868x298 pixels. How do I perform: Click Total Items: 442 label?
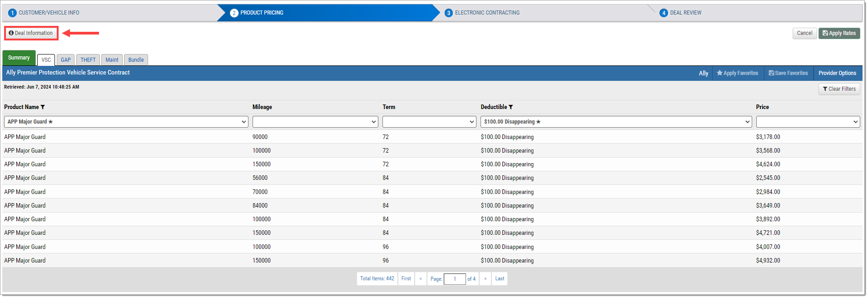(377, 279)
